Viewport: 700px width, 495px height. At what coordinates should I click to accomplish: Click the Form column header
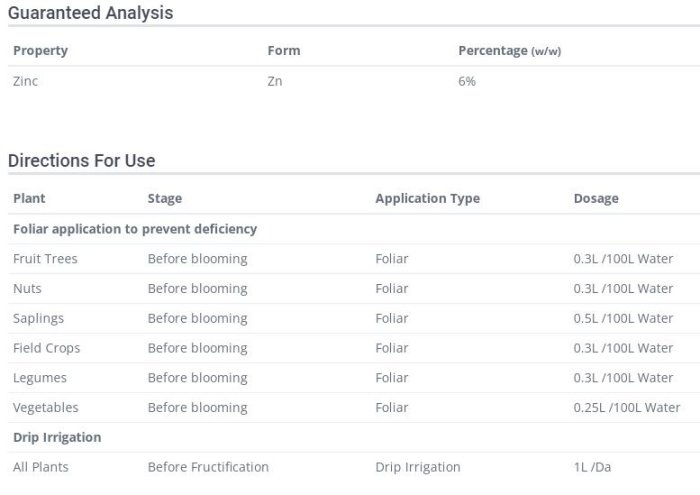[283, 50]
